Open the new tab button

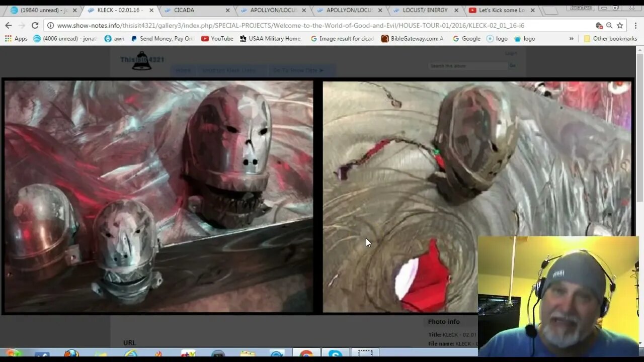550,10
